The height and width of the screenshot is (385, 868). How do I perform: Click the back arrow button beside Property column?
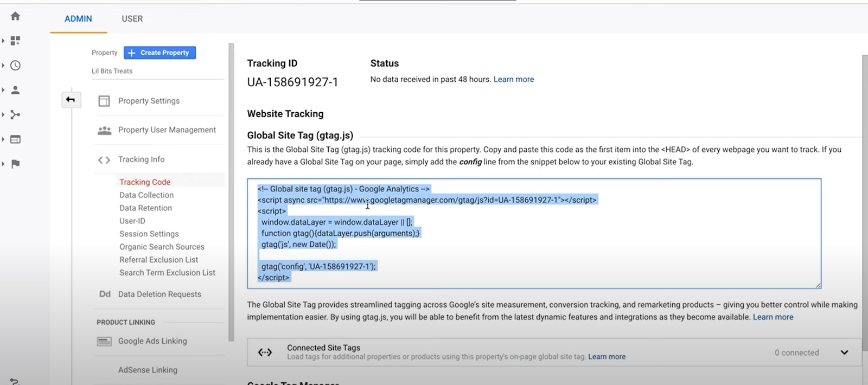pos(71,99)
